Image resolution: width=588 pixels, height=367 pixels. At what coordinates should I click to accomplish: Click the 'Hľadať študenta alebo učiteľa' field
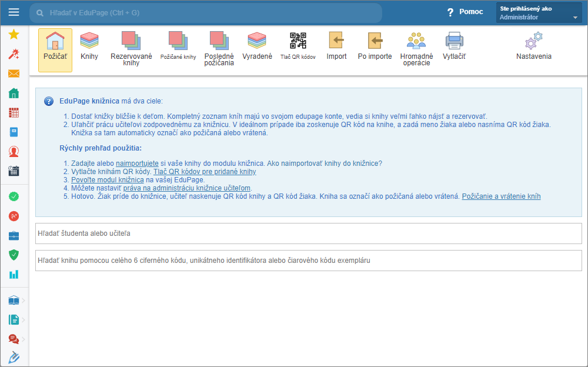[x=308, y=233]
